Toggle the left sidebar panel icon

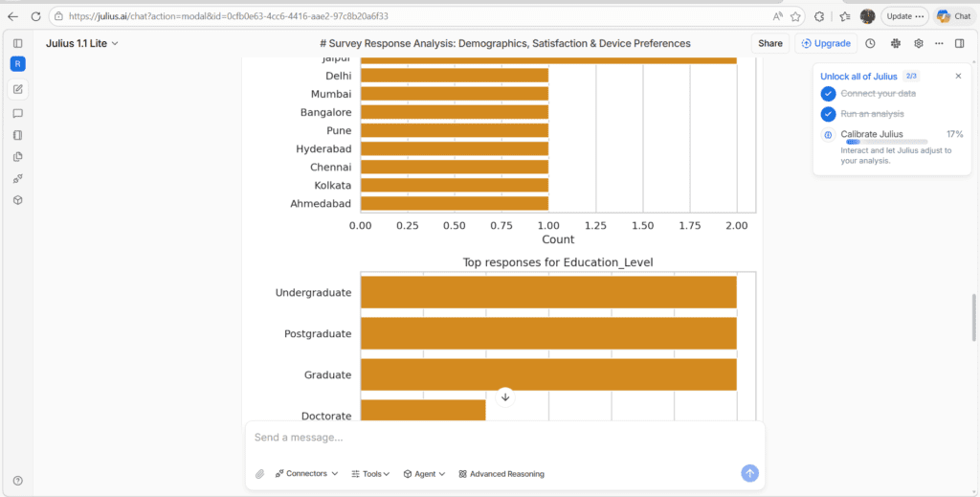tap(17, 43)
